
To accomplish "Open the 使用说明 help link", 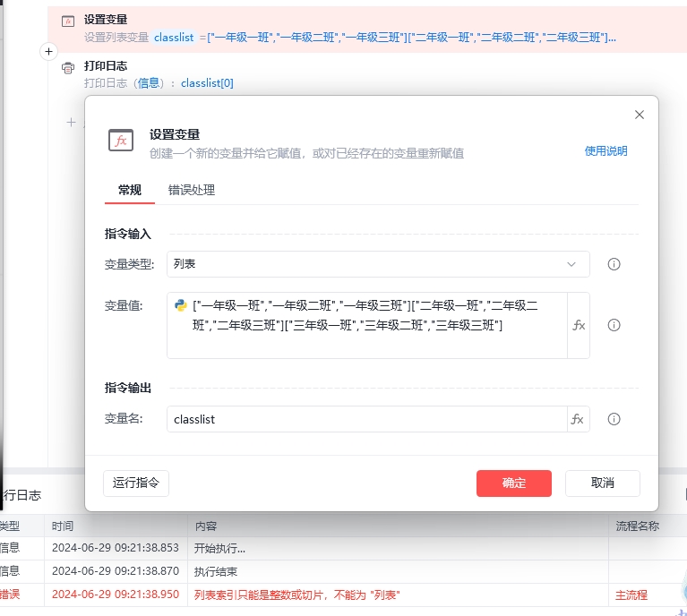I will (606, 151).
